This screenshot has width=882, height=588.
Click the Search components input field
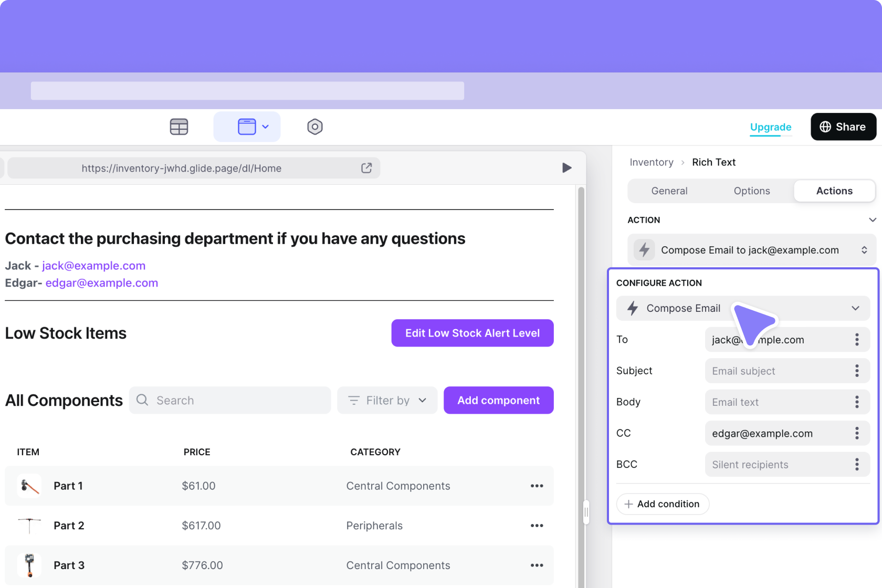[230, 401]
